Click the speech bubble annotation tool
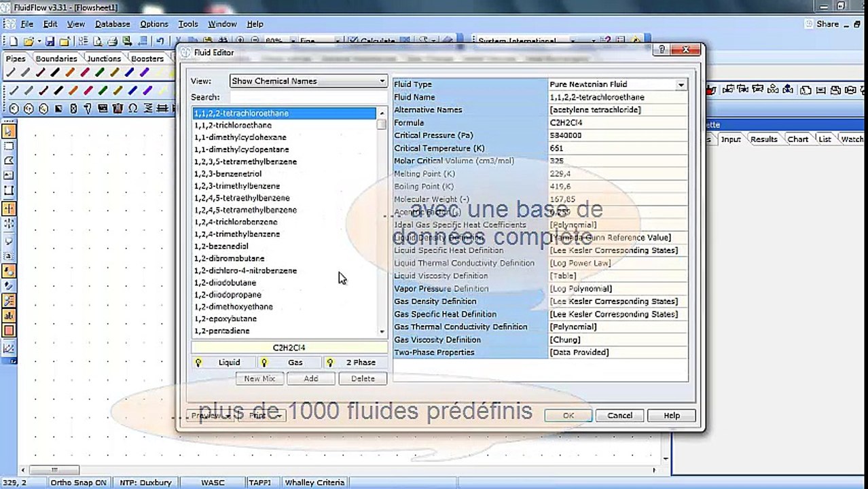The image size is (868, 489). pos(9,241)
